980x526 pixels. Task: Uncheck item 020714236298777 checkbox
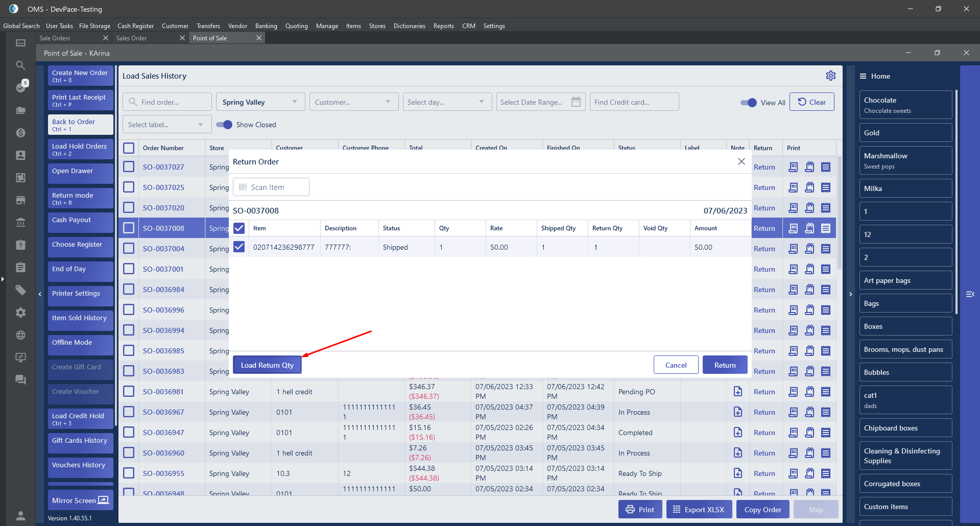click(x=239, y=247)
